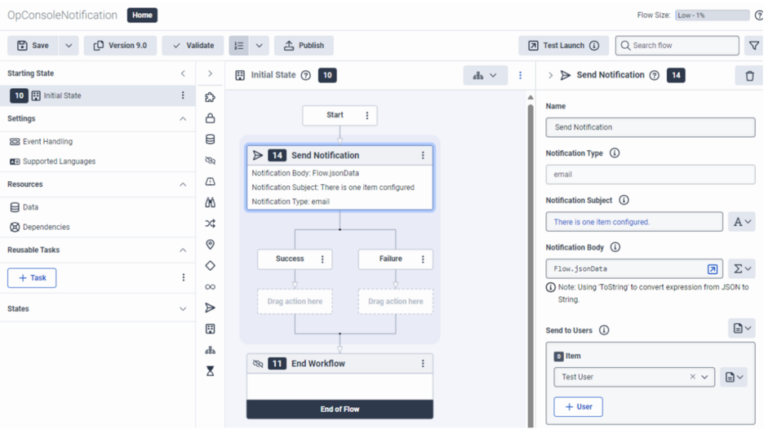This screenshot has height=434, width=768.
Task: Click the Publish button
Action: 303,45
